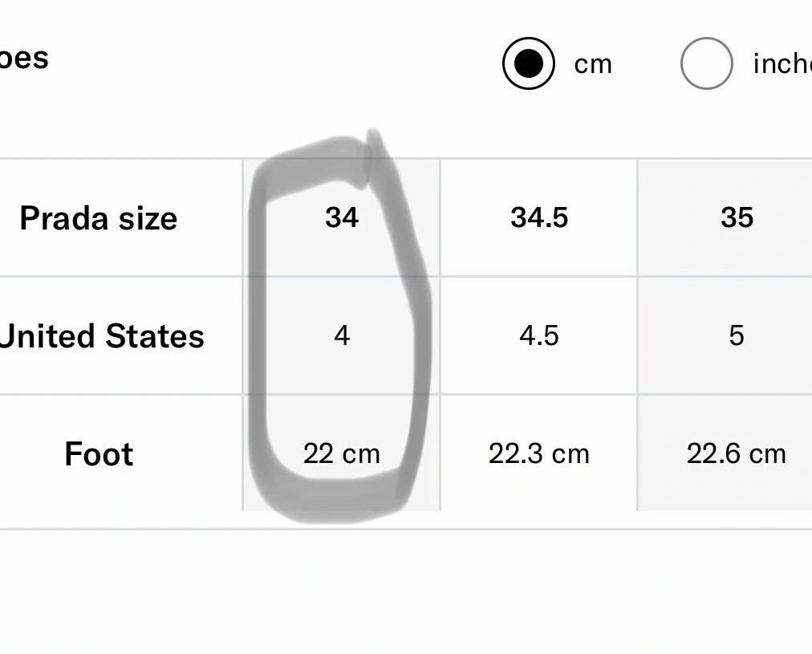Click the empty area below the size table
812x654 pixels.
tap(406, 591)
